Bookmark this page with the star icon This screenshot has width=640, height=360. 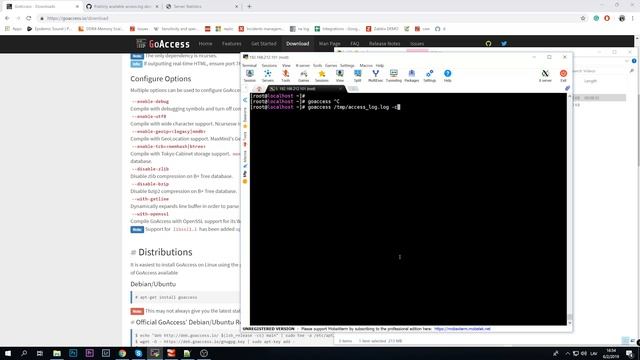click(x=583, y=18)
